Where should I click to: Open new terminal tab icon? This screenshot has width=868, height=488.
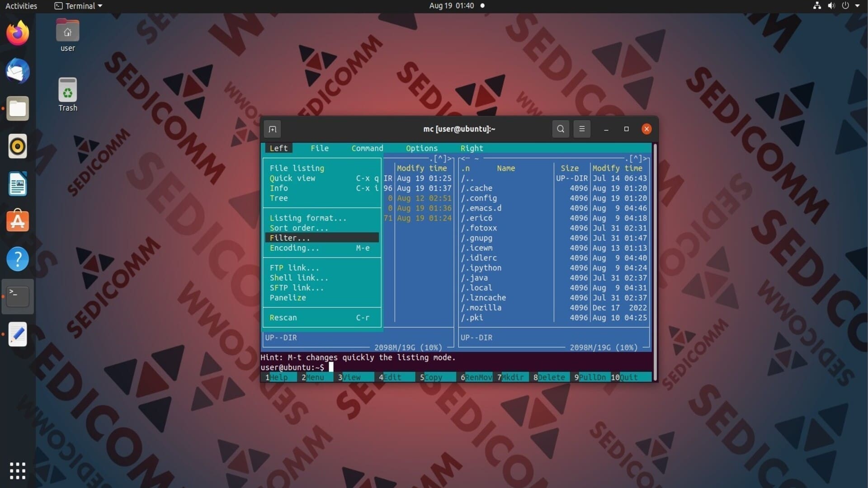point(272,129)
